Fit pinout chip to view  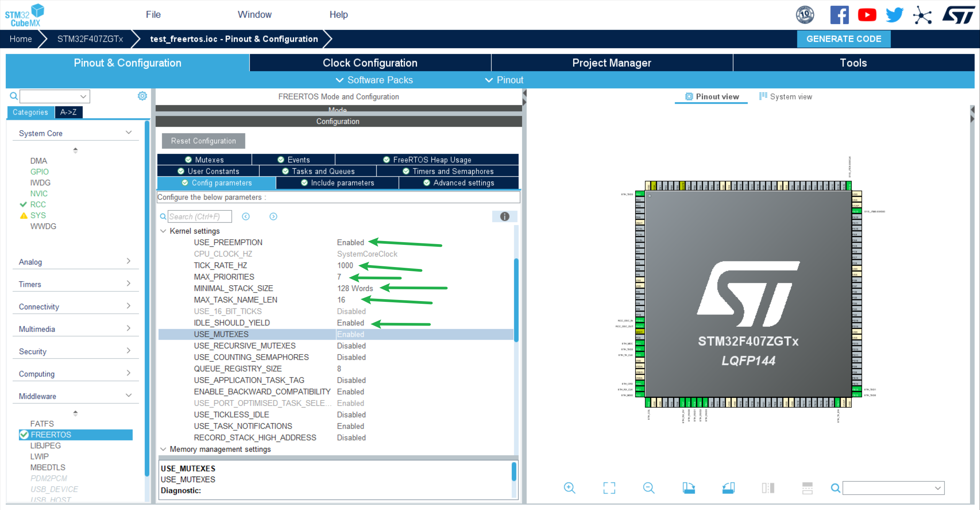coord(609,488)
